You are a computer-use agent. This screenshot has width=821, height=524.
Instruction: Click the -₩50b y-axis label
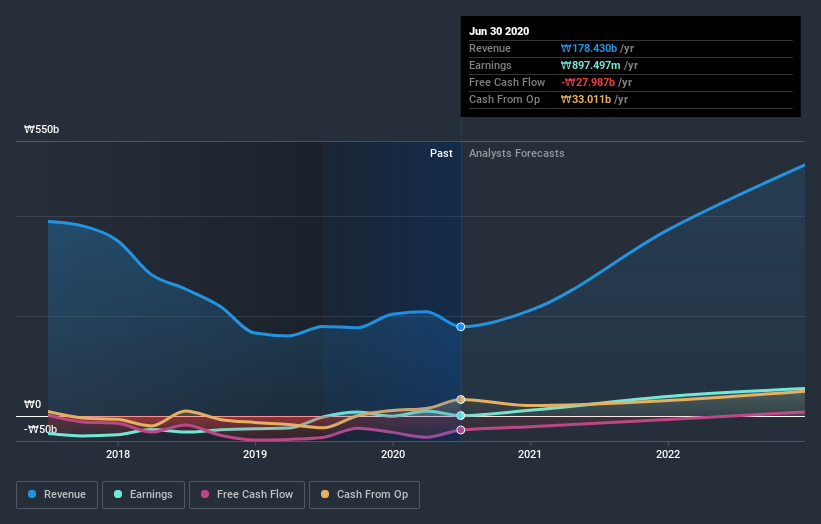point(40,429)
